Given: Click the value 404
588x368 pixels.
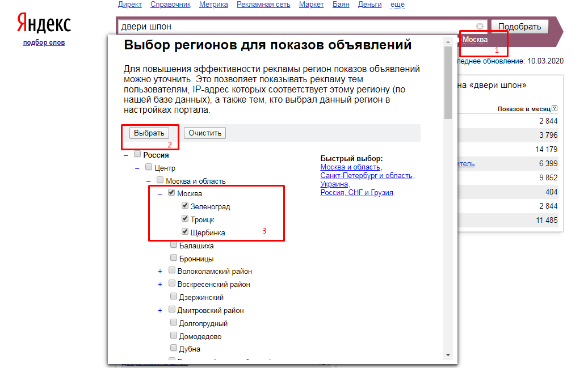Looking at the screenshot, I should (551, 192).
